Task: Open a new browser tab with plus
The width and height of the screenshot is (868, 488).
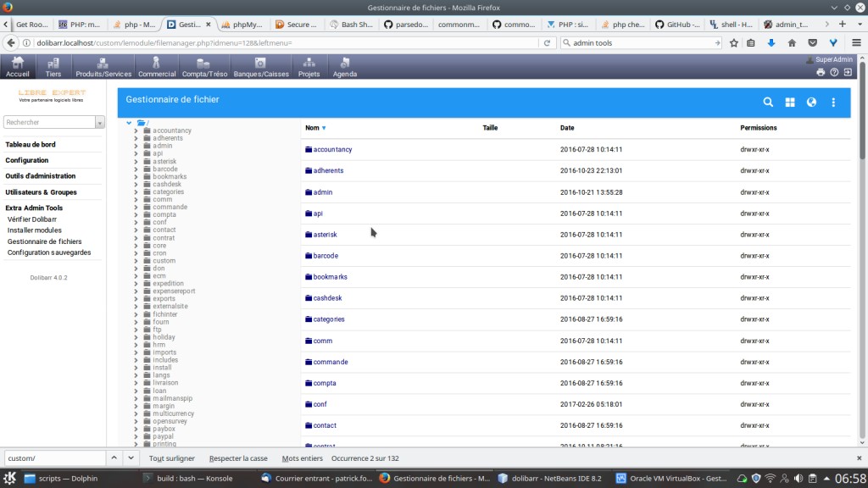Action: (x=843, y=25)
